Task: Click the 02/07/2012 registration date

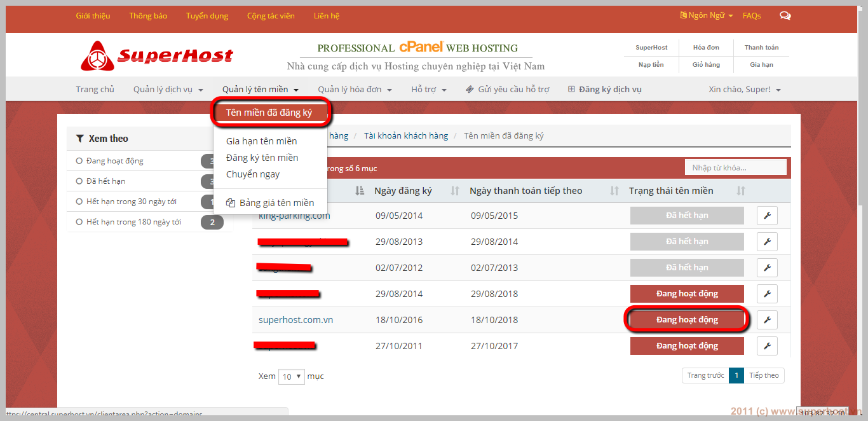Action: [x=399, y=268]
